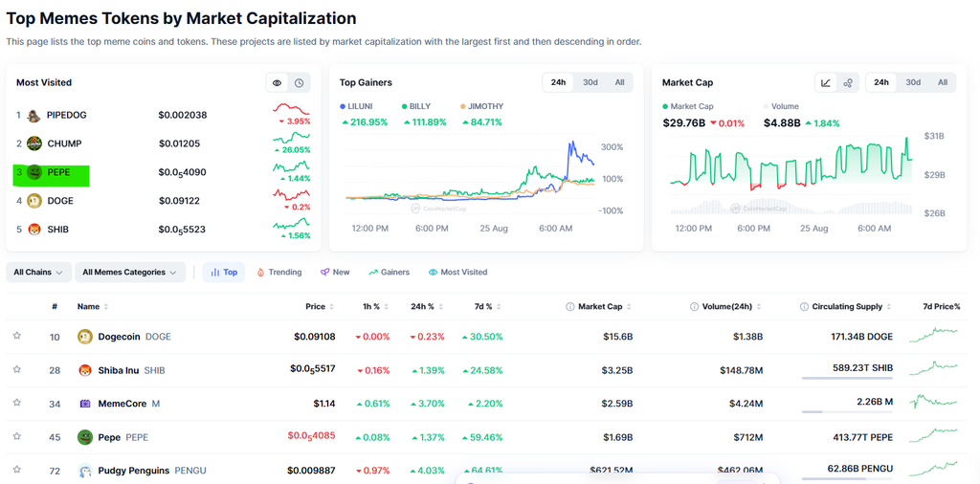The height and width of the screenshot is (484, 980).
Task: Star Dogecoin to add to watchlist
Action: click(x=17, y=336)
